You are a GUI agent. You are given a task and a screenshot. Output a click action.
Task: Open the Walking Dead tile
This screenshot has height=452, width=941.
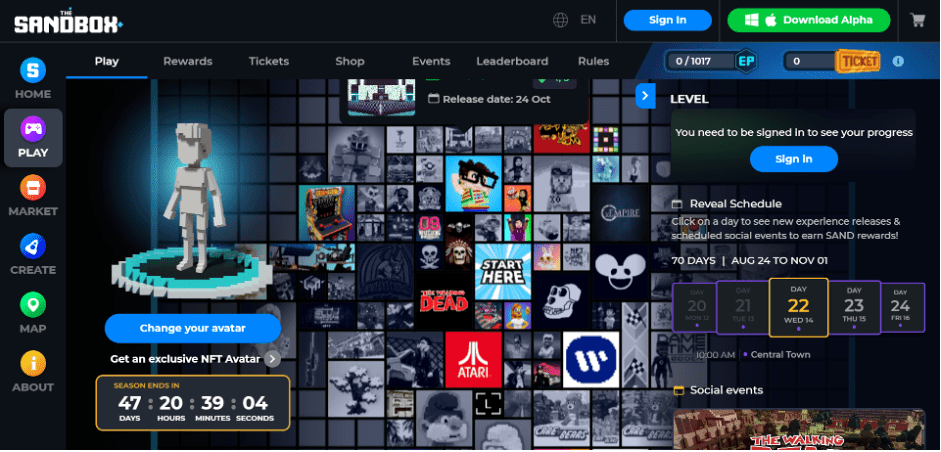pos(444,300)
